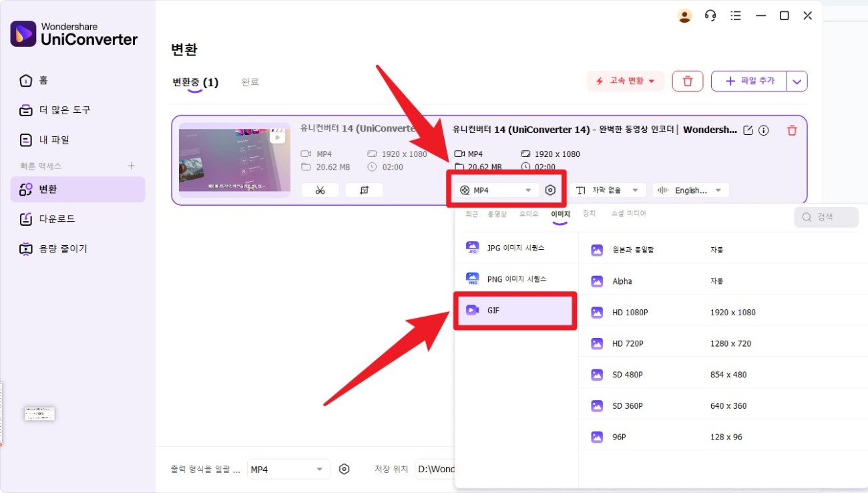Select the 동영상 format tab

497,214
